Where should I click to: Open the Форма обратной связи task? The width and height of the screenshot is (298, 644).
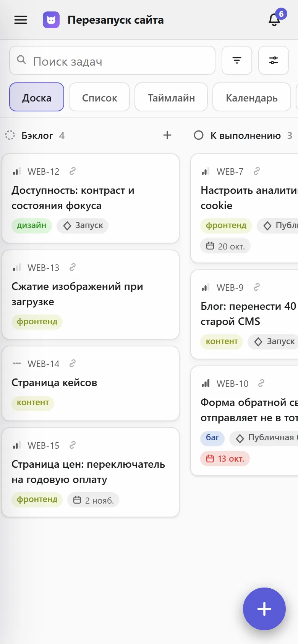click(245, 421)
